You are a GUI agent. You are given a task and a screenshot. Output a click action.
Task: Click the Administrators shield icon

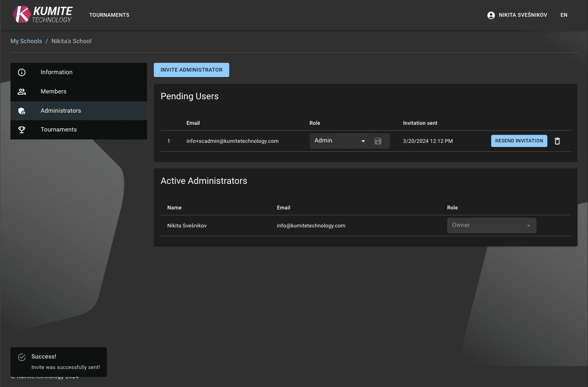click(x=22, y=111)
